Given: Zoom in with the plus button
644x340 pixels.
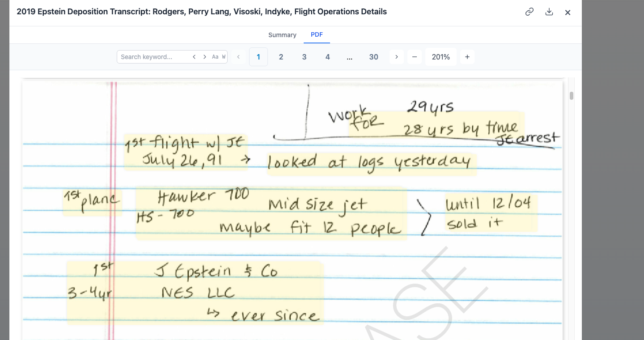Looking at the screenshot, I should click(x=467, y=57).
